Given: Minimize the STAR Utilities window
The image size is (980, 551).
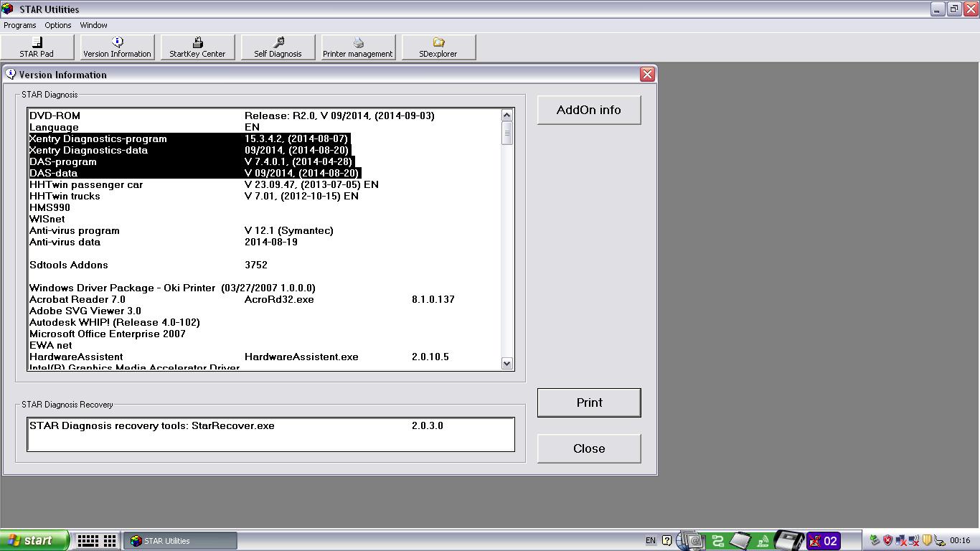Looking at the screenshot, I should click(938, 9).
